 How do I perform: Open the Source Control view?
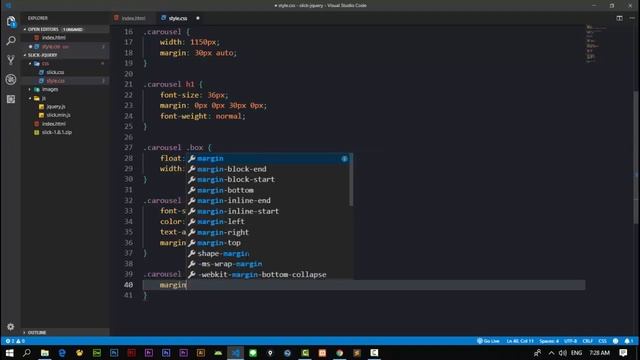click(11, 60)
